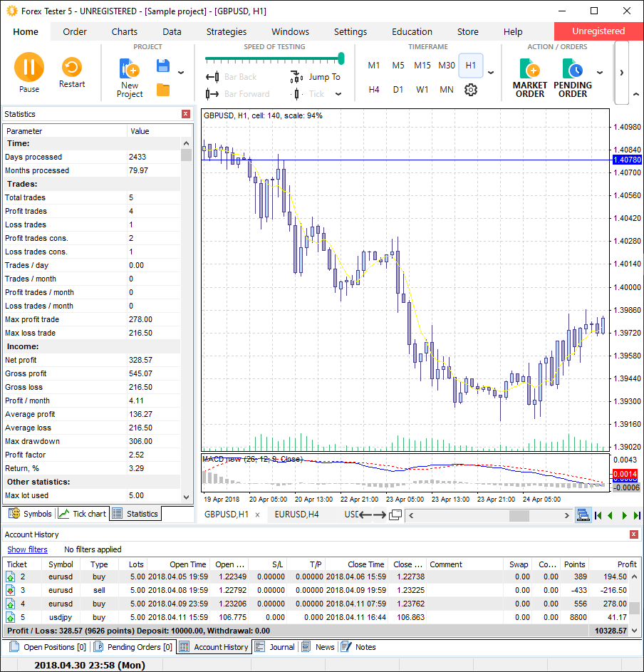Screen dimensions: 644x672
Task: Expand the Timeframe group dropdown arrow
Action: tap(491, 73)
